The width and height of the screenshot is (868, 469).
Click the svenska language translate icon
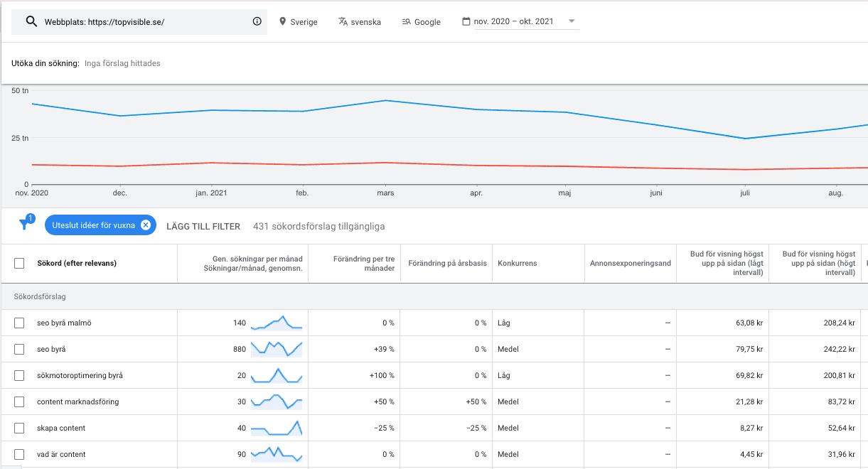[x=343, y=21]
